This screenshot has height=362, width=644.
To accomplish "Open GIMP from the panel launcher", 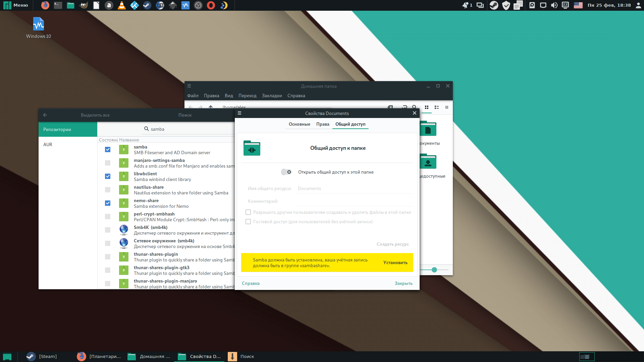I will pyautogui.click(x=84, y=5).
